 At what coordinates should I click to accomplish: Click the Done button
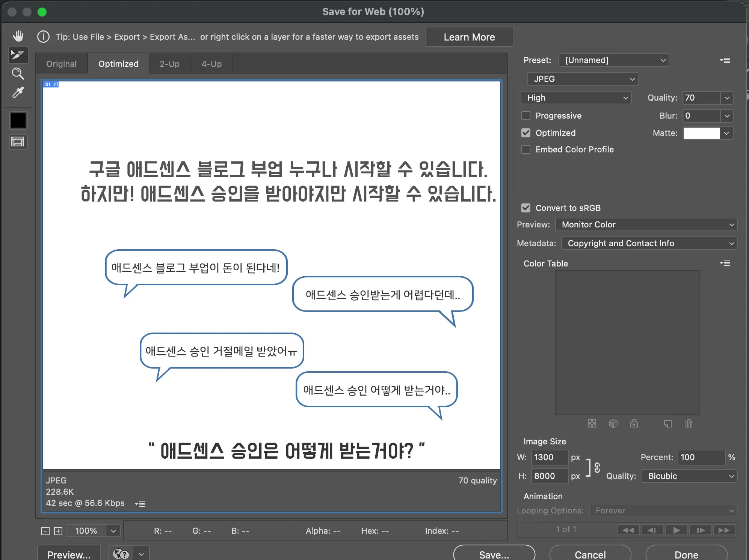pyautogui.click(x=686, y=553)
